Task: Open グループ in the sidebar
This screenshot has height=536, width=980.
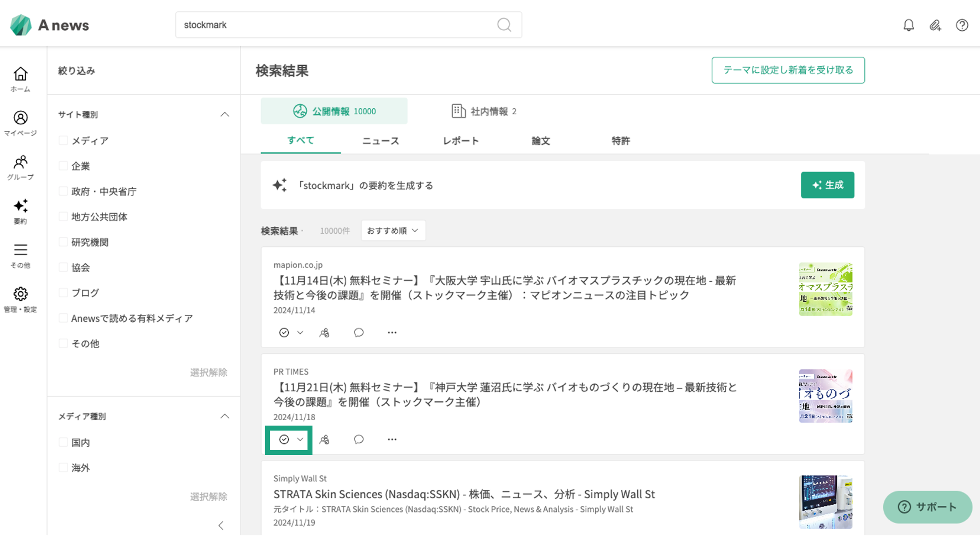Action: [20, 167]
